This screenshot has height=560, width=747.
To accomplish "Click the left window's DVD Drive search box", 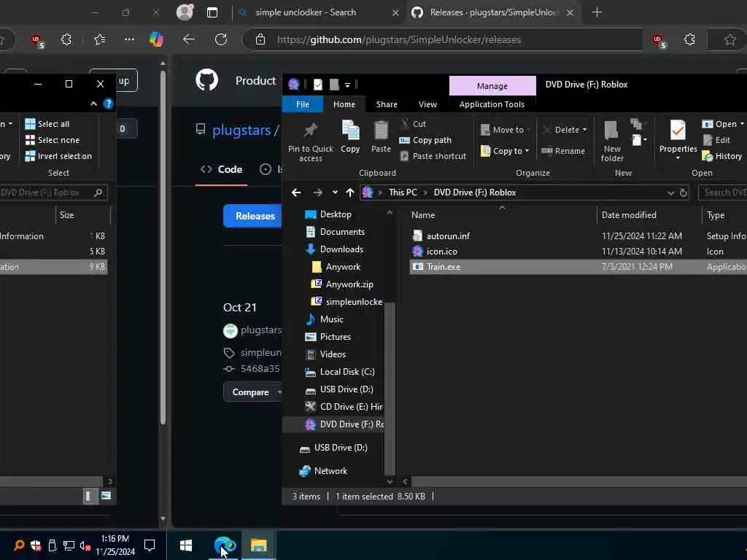I will pos(52,192).
